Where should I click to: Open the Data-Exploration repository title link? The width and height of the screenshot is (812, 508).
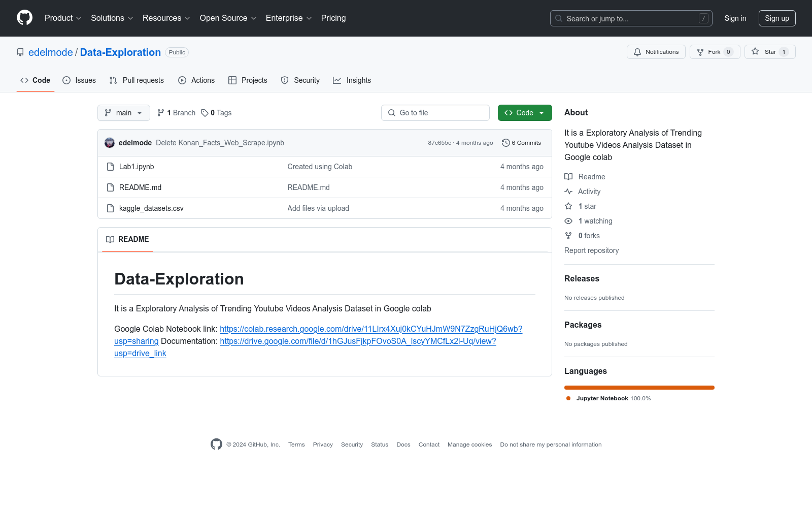[120, 52]
